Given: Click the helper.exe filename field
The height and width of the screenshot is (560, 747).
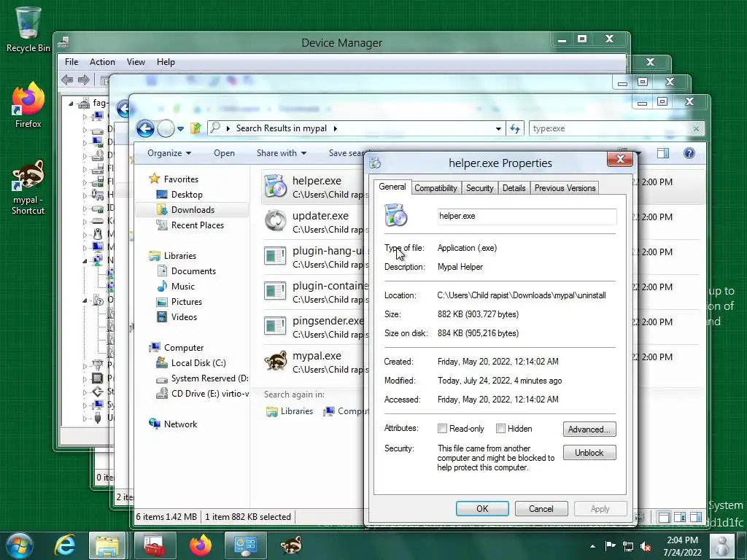Looking at the screenshot, I should tap(527, 216).
